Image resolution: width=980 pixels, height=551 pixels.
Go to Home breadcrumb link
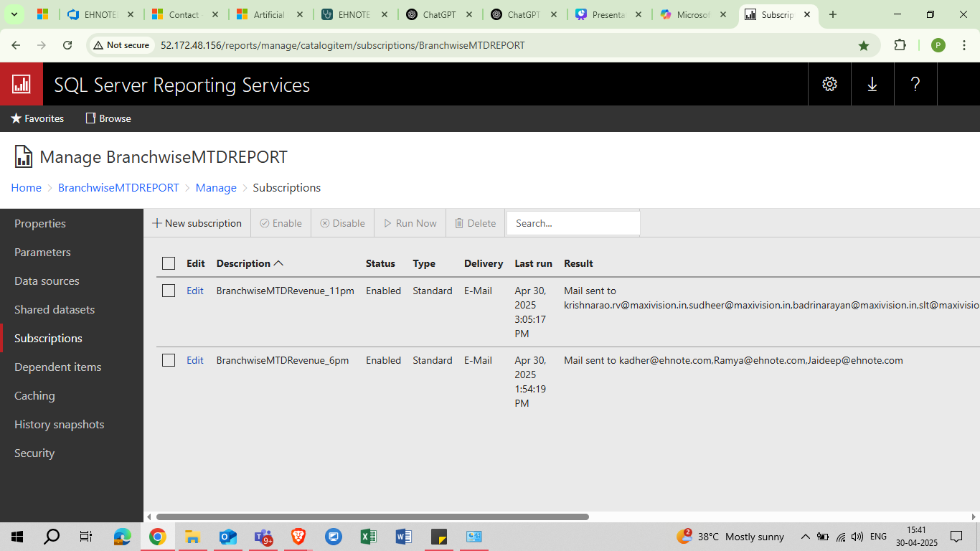point(26,187)
